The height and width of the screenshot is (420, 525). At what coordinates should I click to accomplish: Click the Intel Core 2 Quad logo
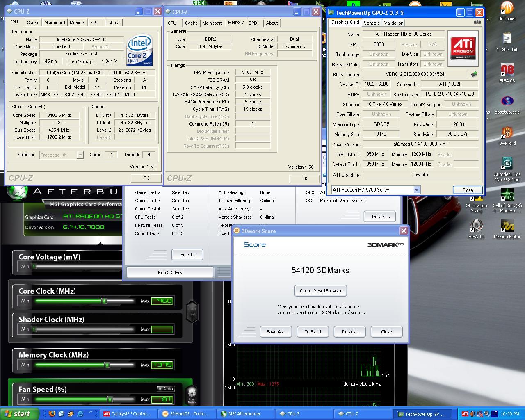click(x=140, y=50)
